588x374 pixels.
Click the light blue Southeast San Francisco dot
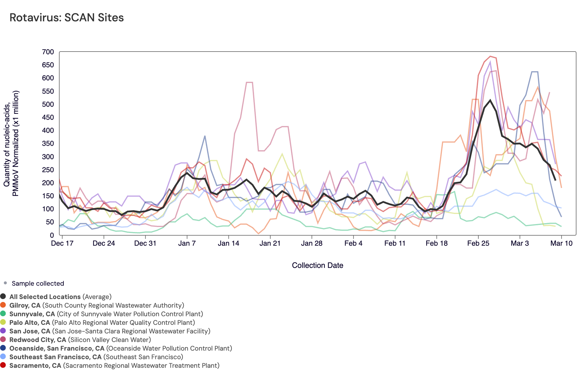point(3,357)
